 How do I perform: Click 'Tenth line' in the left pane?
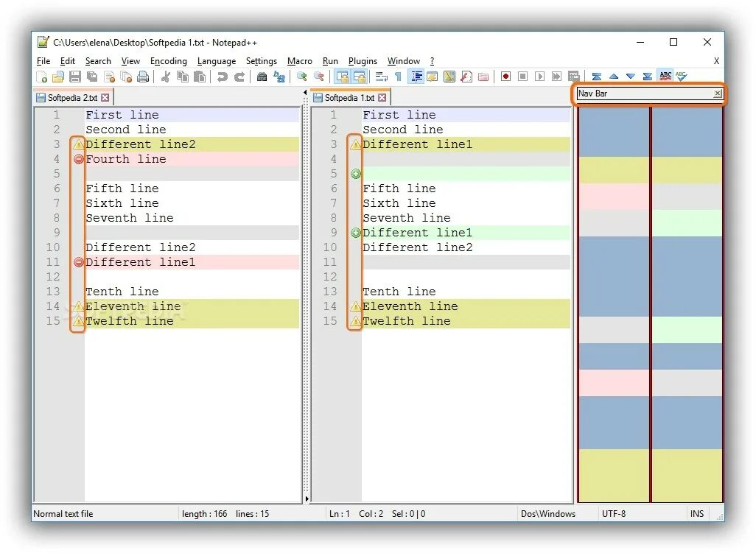tap(122, 292)
